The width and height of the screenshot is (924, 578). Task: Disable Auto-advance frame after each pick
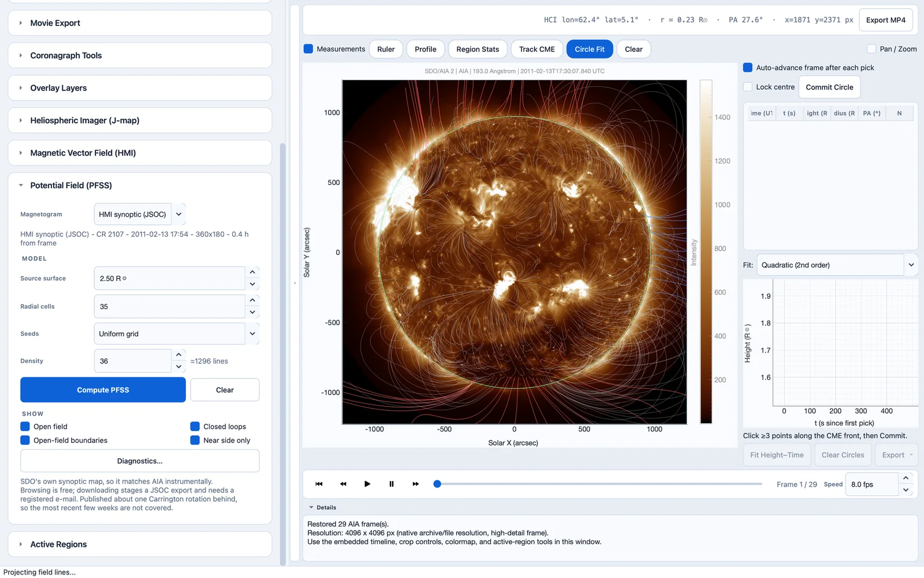[x=748, y=68]
